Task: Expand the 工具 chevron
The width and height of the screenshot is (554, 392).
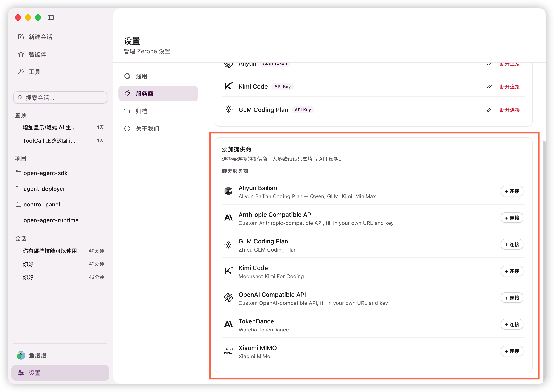Action: coord(101,72)
